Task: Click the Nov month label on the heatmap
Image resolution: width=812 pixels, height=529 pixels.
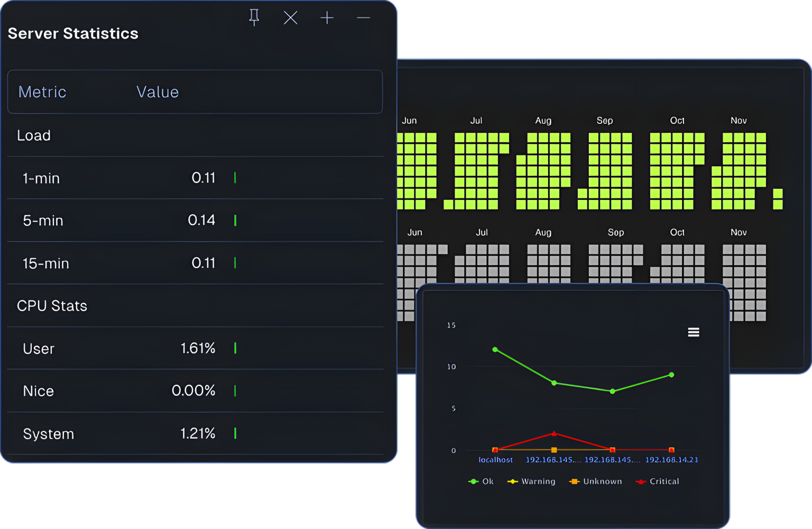Action: click(739, 120)
